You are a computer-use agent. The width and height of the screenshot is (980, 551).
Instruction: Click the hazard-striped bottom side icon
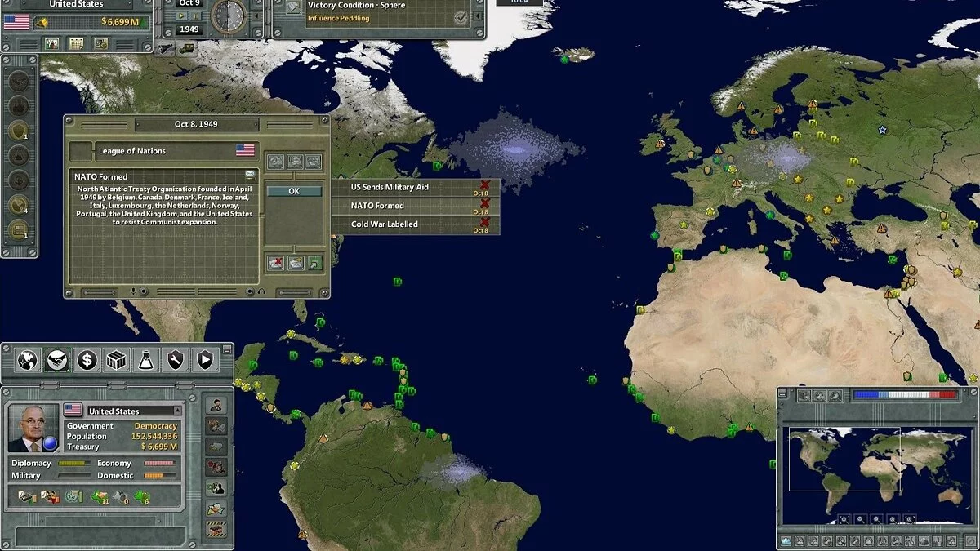(x=216, y=528)
